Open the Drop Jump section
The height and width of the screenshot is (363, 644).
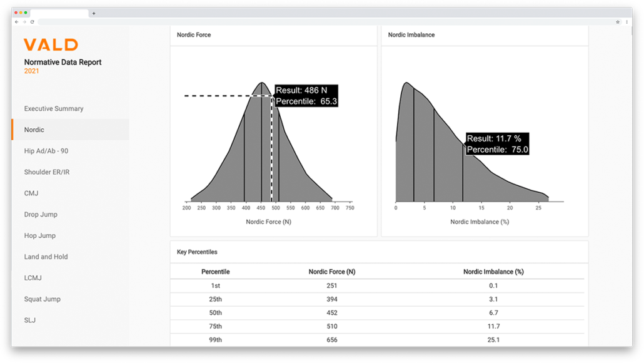tap(41, 214)
